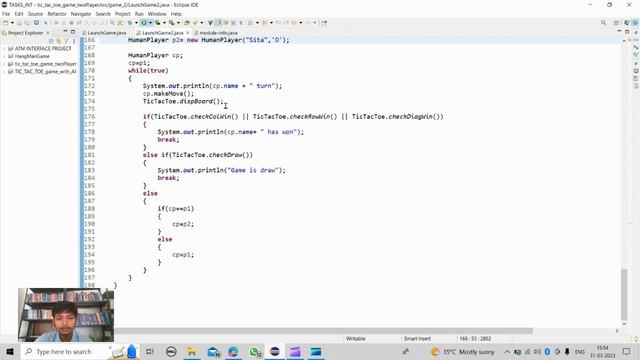640x360 pixels.
Task: Open the Navigate menu
Action: [x=81, y=14]
